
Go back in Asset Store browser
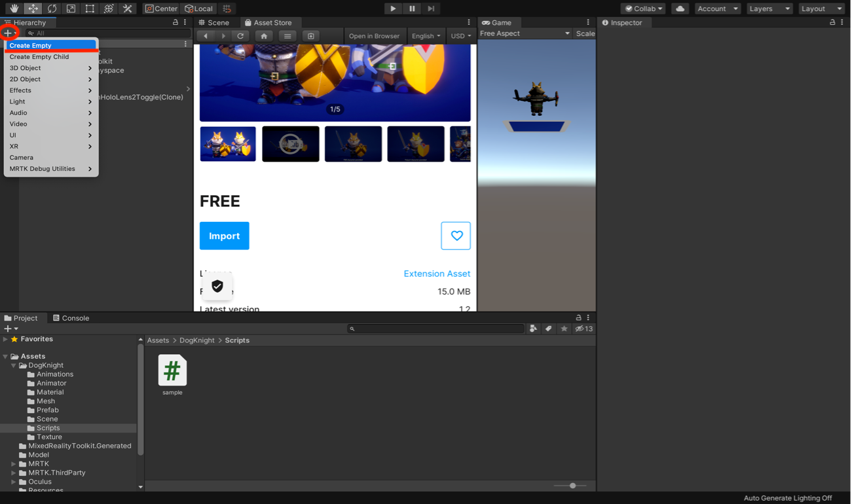click(x=206, y=36)
